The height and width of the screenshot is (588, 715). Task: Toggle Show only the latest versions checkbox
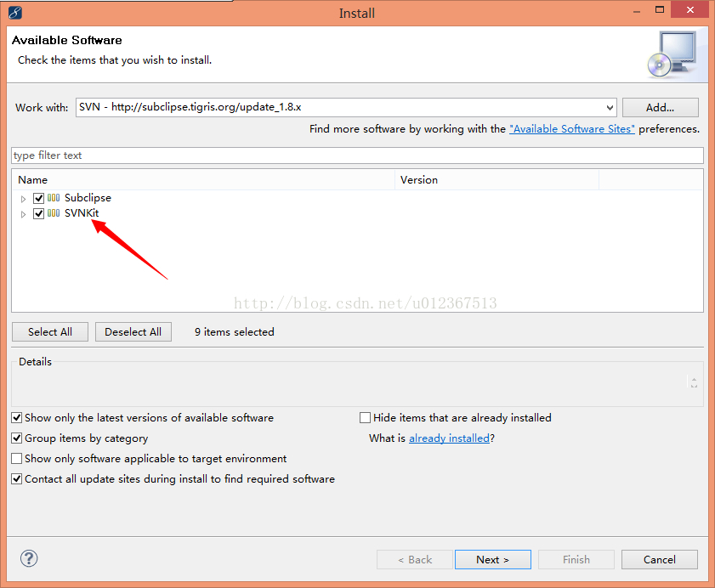tap(16, 417)
